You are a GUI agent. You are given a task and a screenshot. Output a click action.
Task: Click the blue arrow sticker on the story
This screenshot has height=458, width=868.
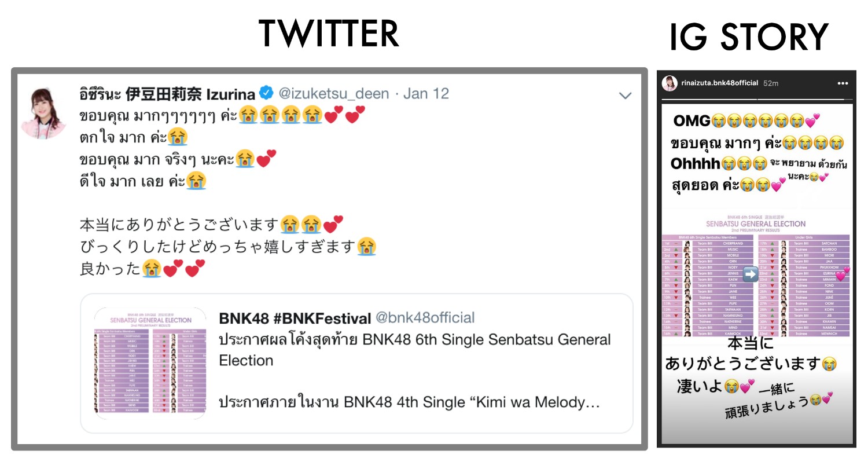751,274
